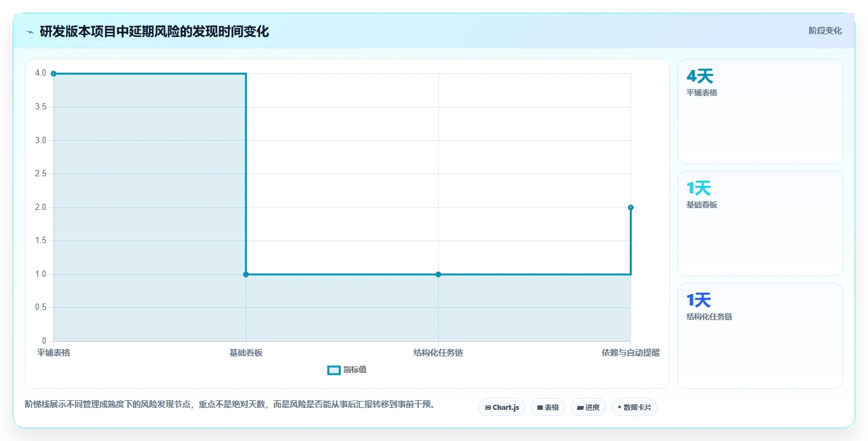Click the 基础看板 data point at 1.0
Image resolution: width=868 pixels, height=441 pixels.
click(x=246, y=274)
